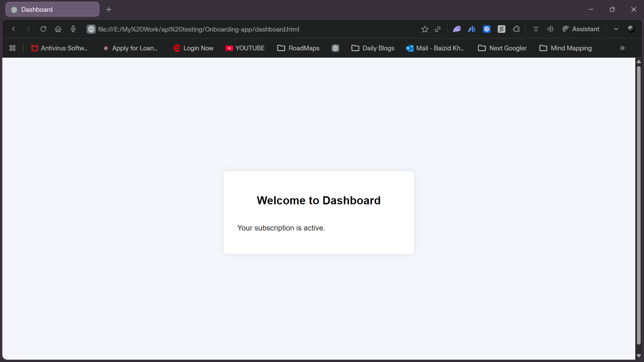Open the S extension icon
This screenshot has width=644, height=362.
501,29
